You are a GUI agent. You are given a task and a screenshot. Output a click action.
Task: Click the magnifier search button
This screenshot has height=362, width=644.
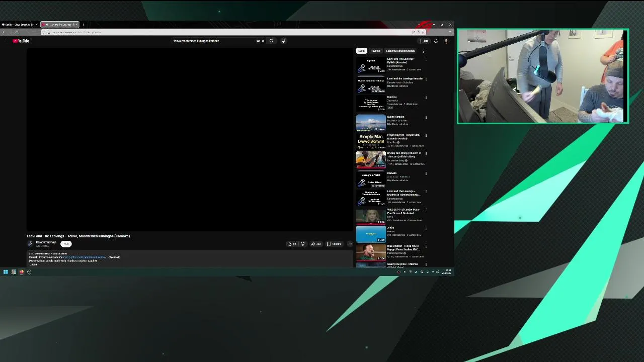point(271,41)
